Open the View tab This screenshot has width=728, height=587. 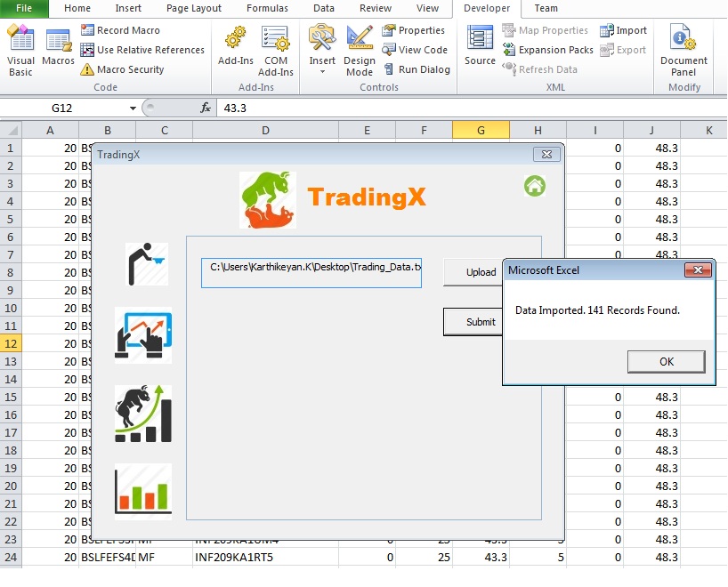tap(427, 8)
